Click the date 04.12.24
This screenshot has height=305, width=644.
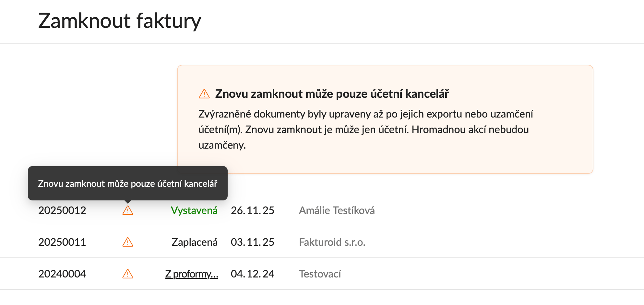pos(252,274)
